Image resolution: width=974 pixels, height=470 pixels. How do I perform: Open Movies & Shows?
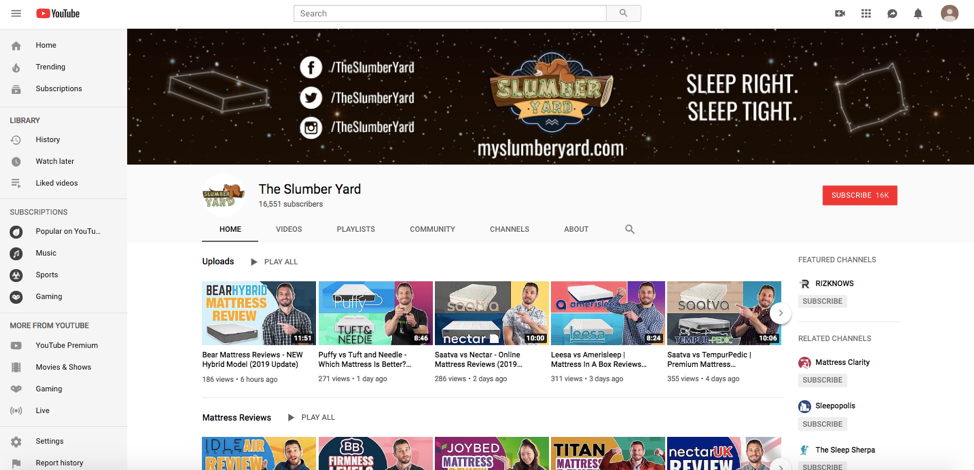point(63,367)
